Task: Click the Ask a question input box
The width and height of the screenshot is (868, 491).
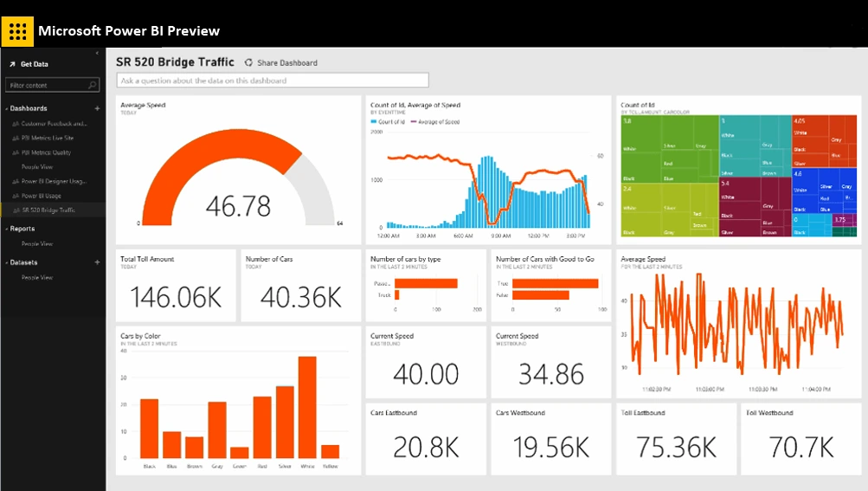Action: point(273,81)
